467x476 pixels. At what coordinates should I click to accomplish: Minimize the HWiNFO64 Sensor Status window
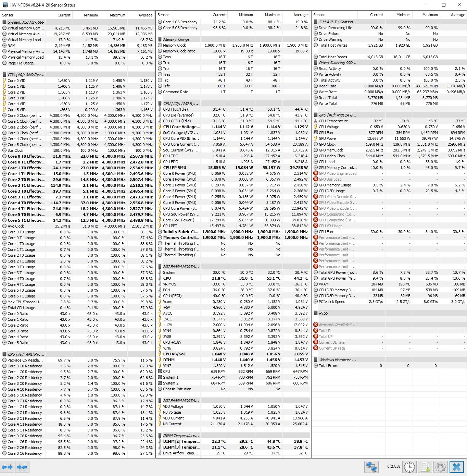pyautogui.click(x=428, y=5)
